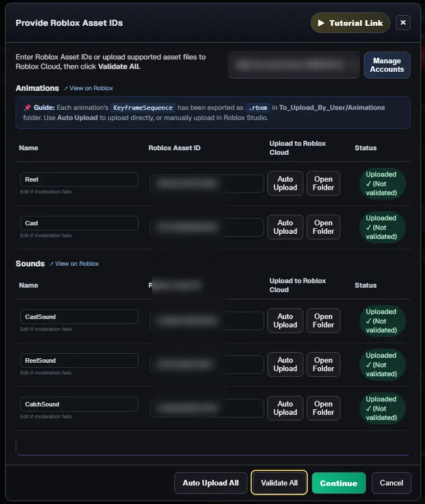Click 'To_Upload_By_User/Animations' folder path text
The width and height of the screenshot is (425, 504).
[332, 107]
